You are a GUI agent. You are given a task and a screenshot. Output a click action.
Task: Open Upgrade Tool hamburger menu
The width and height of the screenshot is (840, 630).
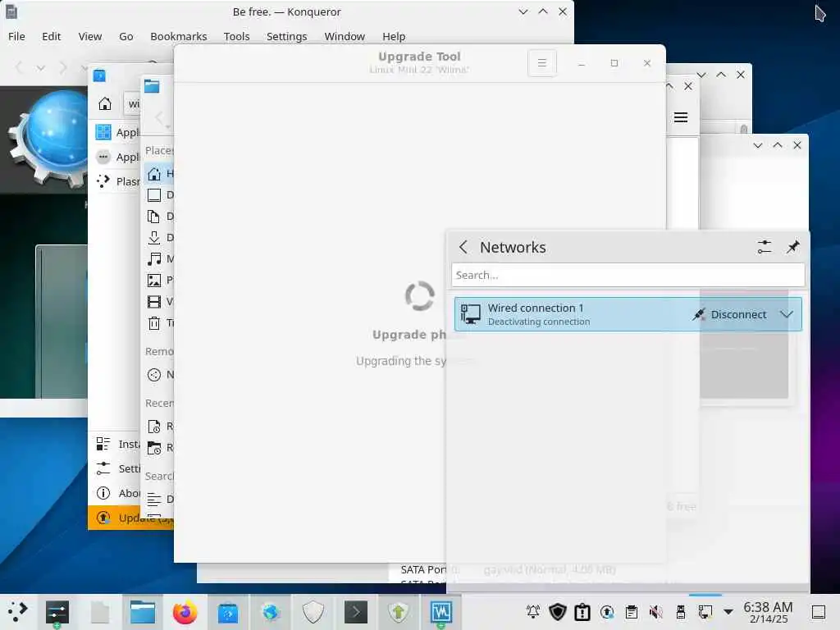click(542, 63)
